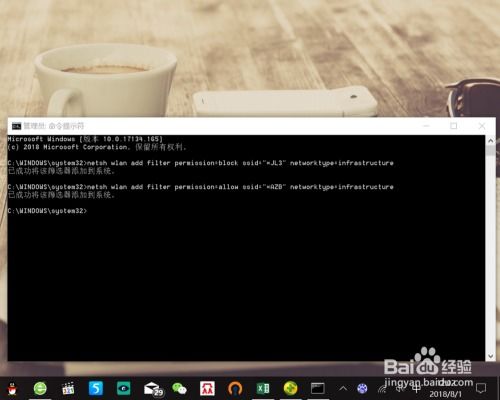Click the command prompt input line C:\WINDOWS\system32>
The image size is (500, 400).
(47, 211)
